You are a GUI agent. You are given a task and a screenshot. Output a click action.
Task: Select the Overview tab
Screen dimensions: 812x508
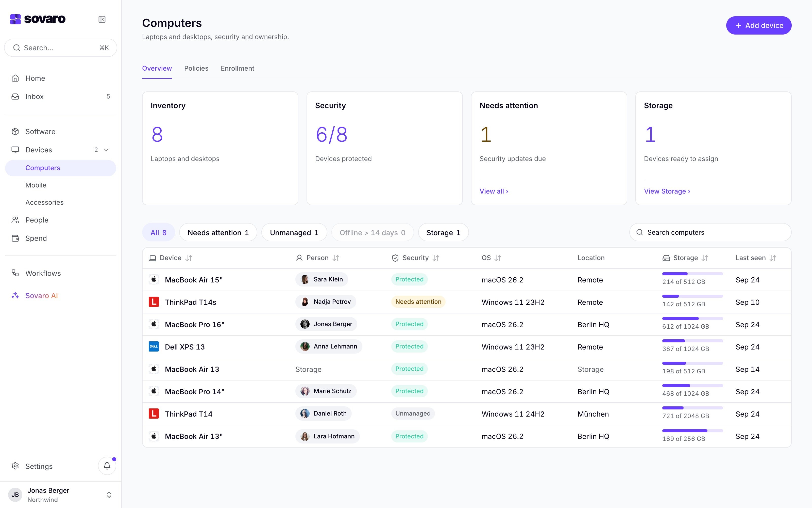coord(157,69)
